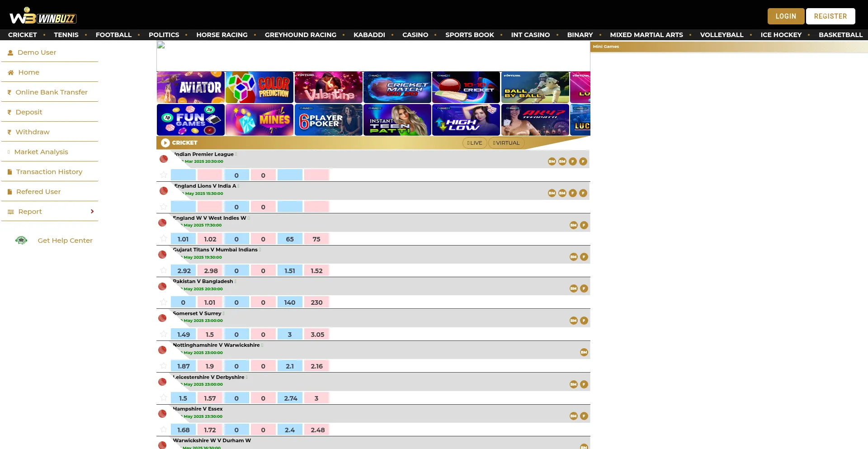Select 1.87 back odds for Nottinghamshire
The image size is (868, 449).
coord(184,366)
